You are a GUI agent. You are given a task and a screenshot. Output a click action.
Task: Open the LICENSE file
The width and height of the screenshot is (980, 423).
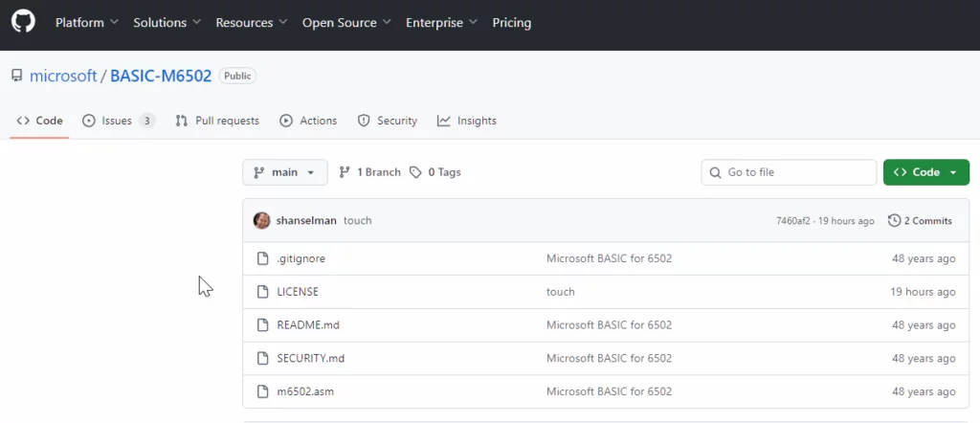coord(298,292)
